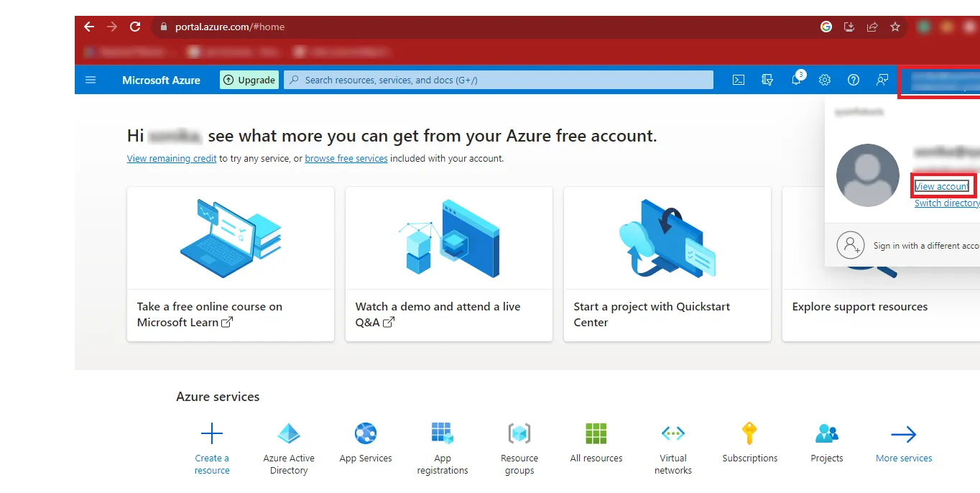Click the View account link
This screenshot has height=493, width=980.
tap(941, 186)
